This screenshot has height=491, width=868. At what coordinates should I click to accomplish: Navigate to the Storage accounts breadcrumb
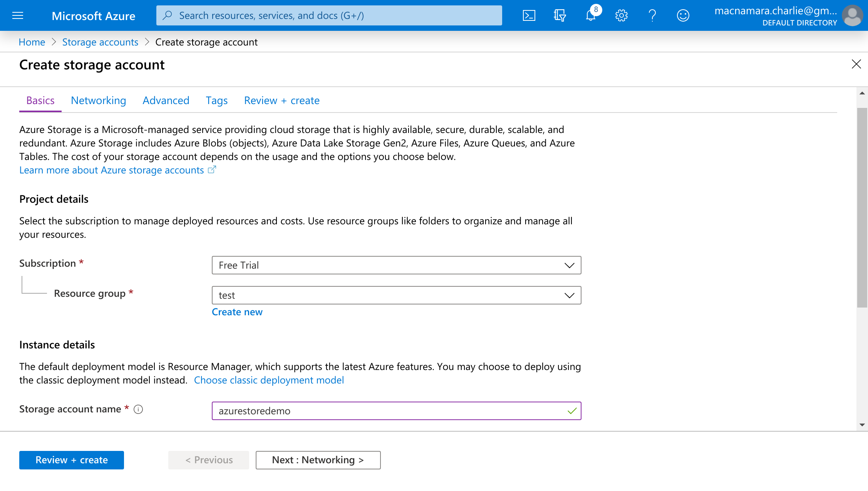[x=100, y=42]
